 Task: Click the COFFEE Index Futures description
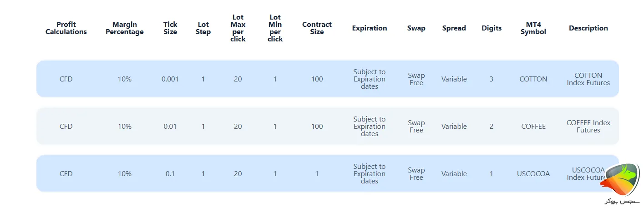(x=588, y=127)
